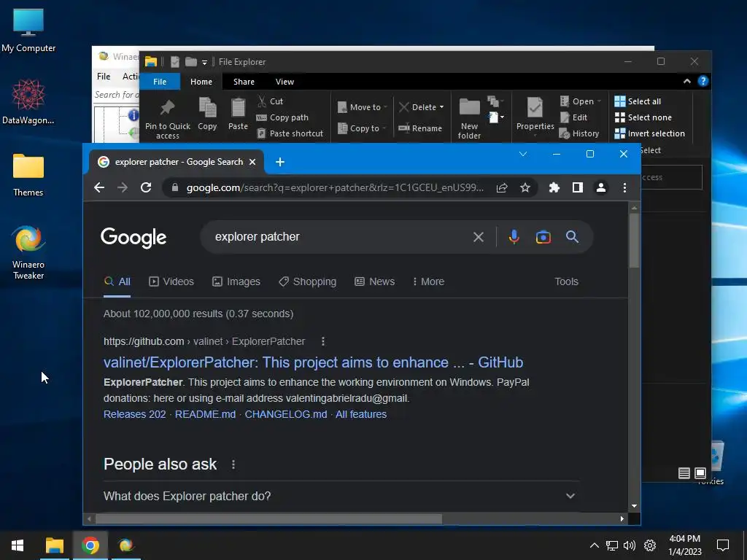
Task: Start Google voice search
Action: coord(514,237)
